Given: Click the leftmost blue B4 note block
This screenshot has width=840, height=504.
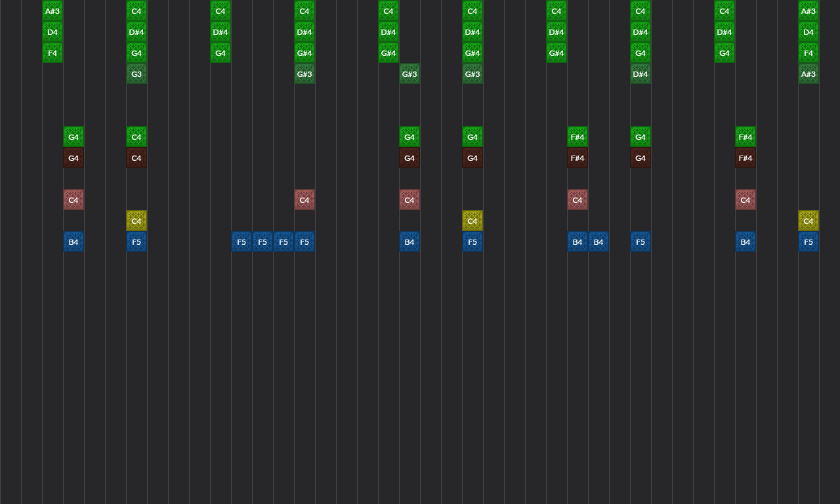Looking at the screenshot, I should 73,242.
